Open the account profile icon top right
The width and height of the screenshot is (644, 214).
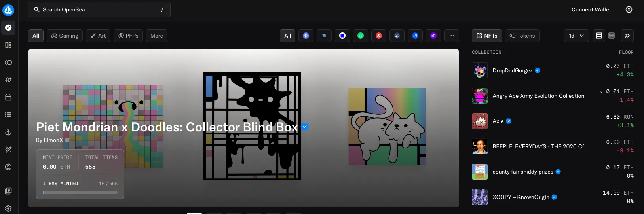click(629, 9)
